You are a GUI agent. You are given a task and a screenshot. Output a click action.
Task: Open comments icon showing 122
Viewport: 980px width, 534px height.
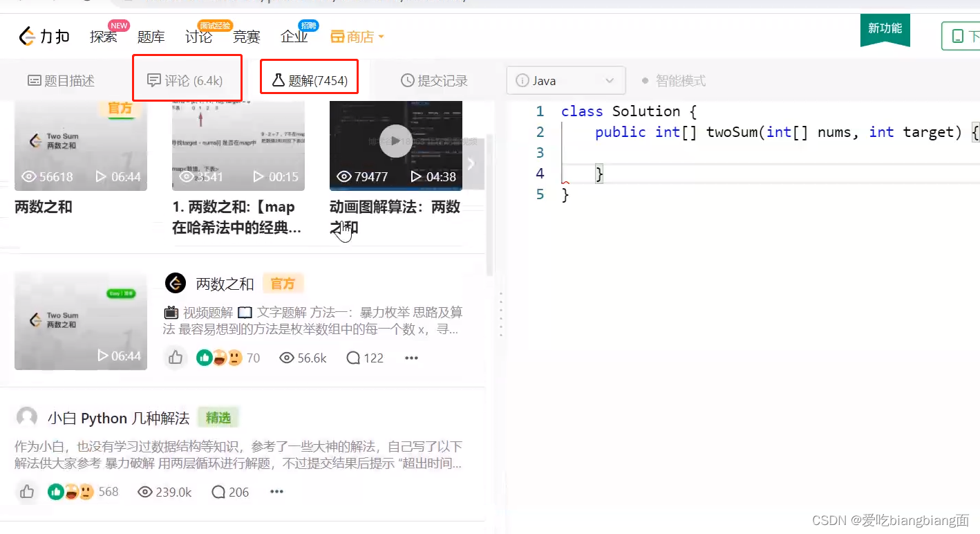(365, 358)
